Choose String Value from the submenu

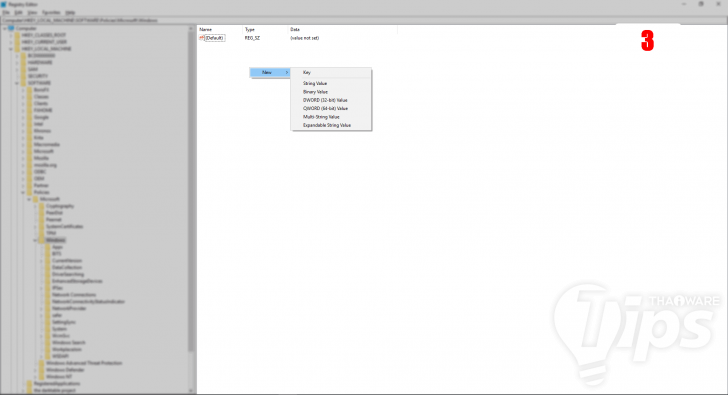pyautogui.click(x=331, y=84)
